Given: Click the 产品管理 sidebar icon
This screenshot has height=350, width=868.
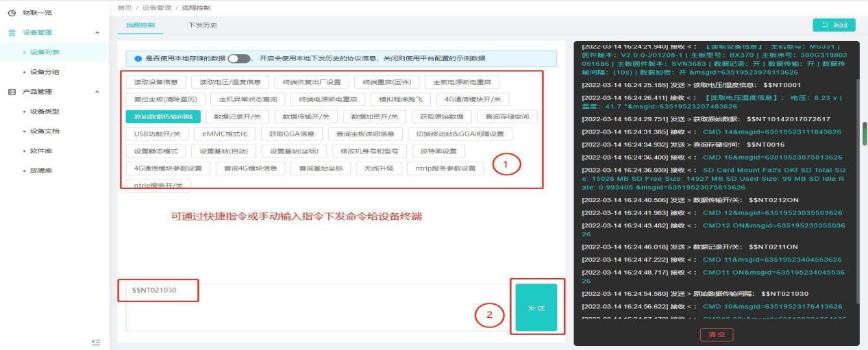Looking at the screenshot, I should [10, 92].
